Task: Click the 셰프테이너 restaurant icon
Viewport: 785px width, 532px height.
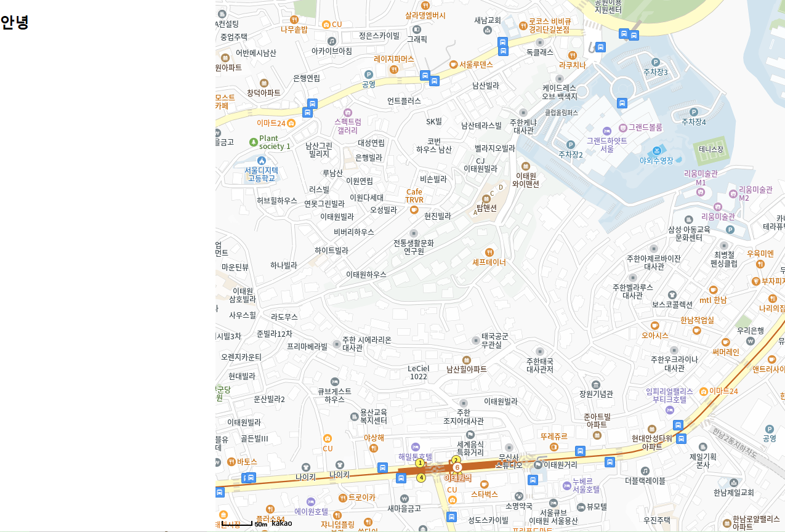Action: pos(489,252)
